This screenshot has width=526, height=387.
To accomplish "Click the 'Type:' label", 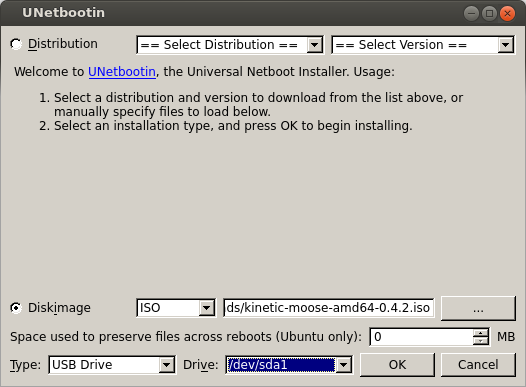I will (25, 365).
